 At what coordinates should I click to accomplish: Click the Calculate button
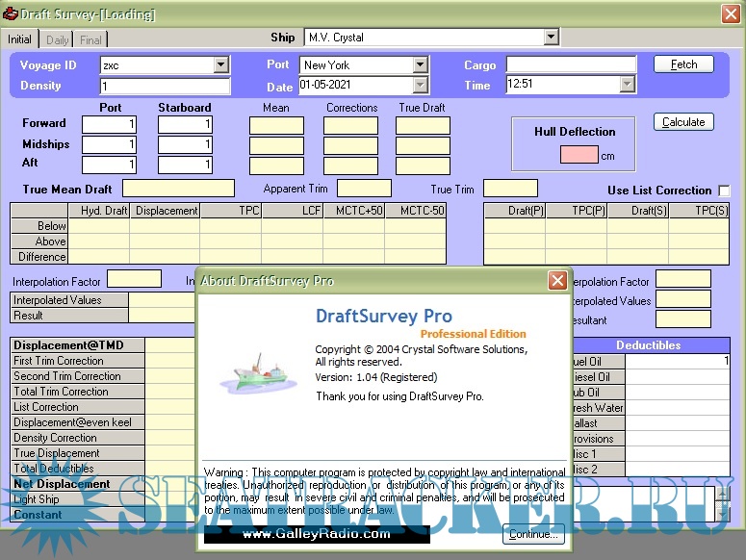[683, 122]
